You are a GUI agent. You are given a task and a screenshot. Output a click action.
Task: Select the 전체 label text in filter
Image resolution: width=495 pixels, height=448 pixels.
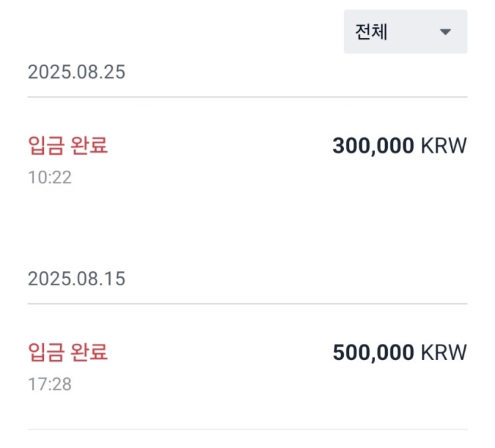coord(372,31)
